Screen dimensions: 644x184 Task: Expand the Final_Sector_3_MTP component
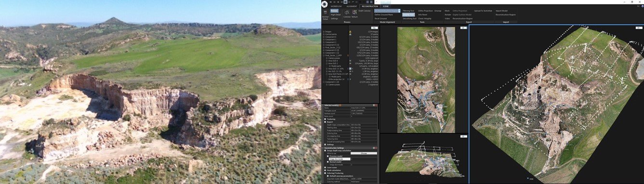click(324, 56)
